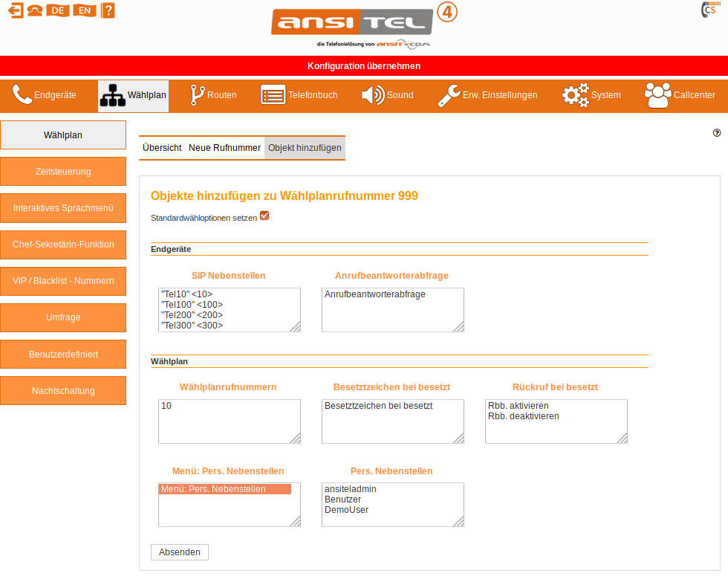728x582 pixels.
Task: Open Nachtschaltung in the sidebar
Action: pyautogui.click(x=63, y=391)
